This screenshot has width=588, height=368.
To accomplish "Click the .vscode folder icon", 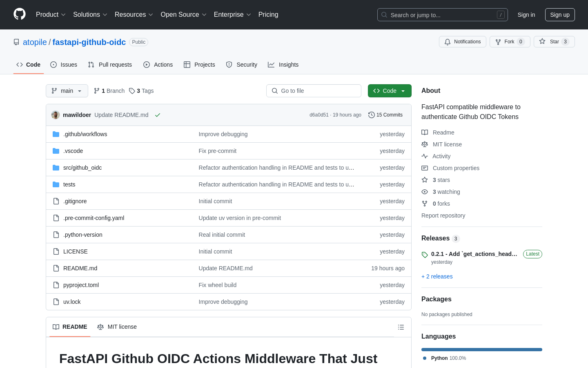I will point(56,151).
